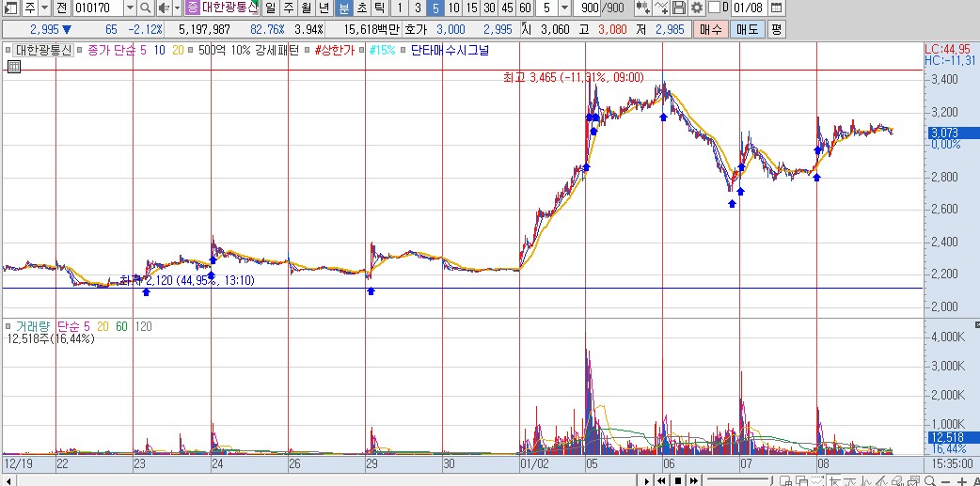Viewport: 980px width, 486px height.
Task: Click the left arrow of horizontal scrollbar
Action: tap(8, 481)
